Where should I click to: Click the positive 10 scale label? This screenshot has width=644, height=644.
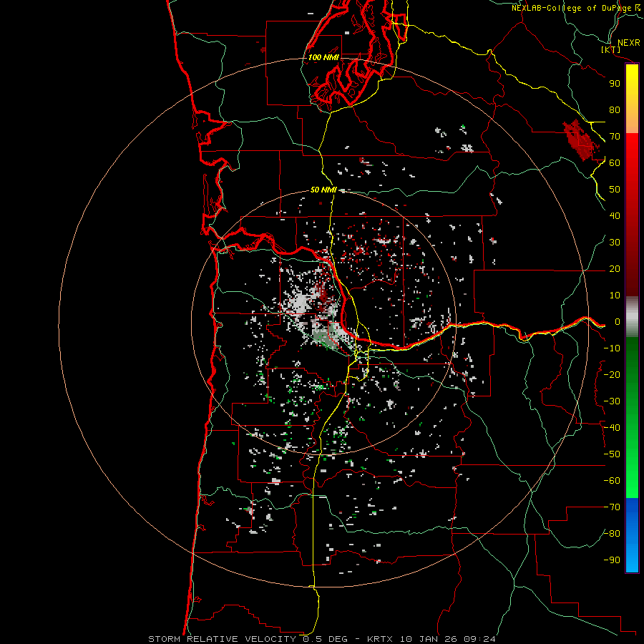pyautogui.click(x=615, y=296)
